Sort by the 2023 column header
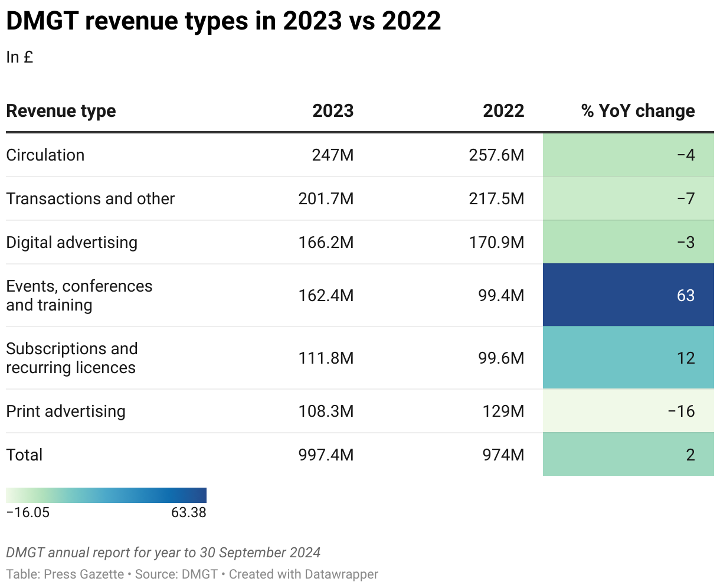This screenshot has width=720, height=588. tap(333, 111)
